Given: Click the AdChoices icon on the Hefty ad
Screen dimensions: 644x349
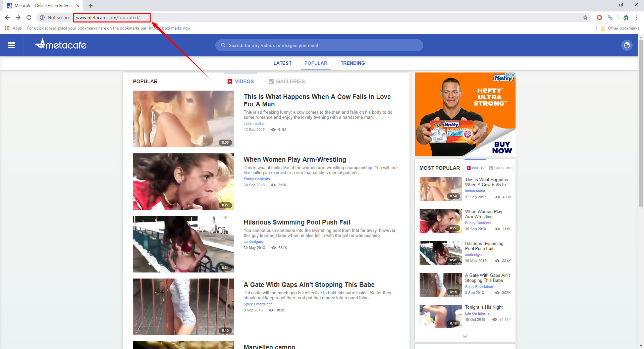Looking at the screenshot, I should [x=508, y=75].
